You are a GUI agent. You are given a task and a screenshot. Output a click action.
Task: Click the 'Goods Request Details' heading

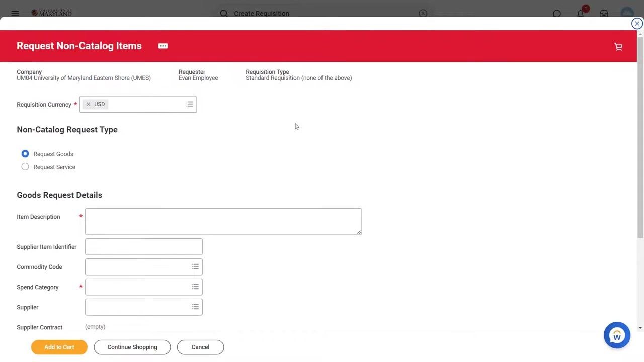pyautogui.click(x=59, y=195)
